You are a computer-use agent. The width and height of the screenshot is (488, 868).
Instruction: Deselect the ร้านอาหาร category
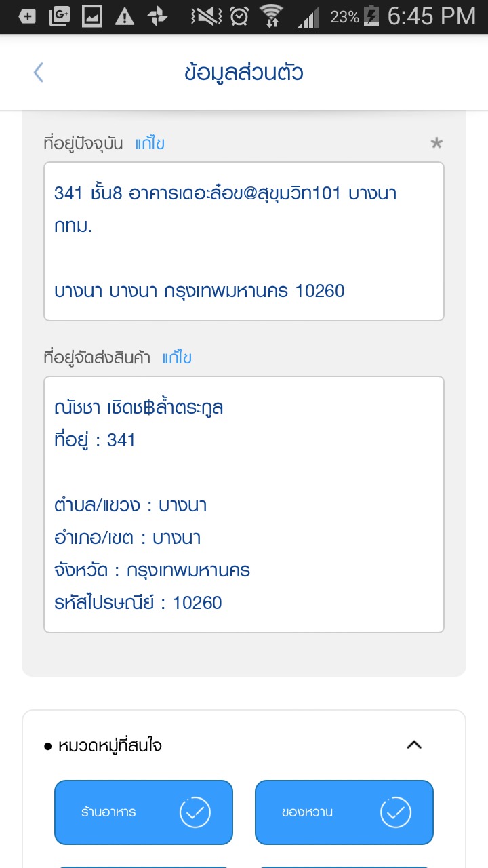pos(144,812)
